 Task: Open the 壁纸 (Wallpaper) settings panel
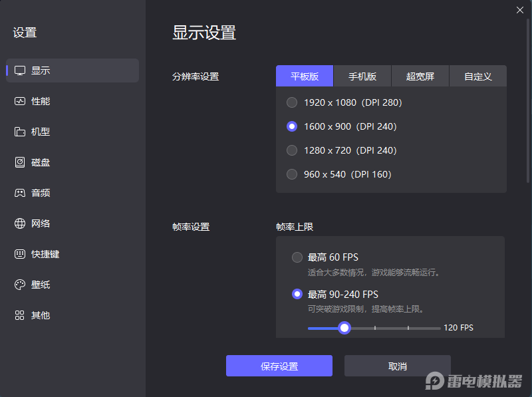pos(40,285)
